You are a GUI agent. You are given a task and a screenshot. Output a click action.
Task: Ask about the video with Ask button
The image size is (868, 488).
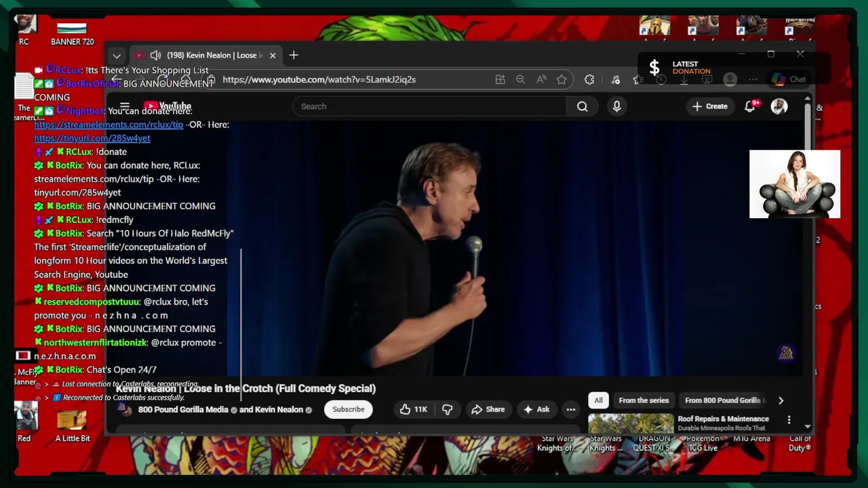pos(536,409)
